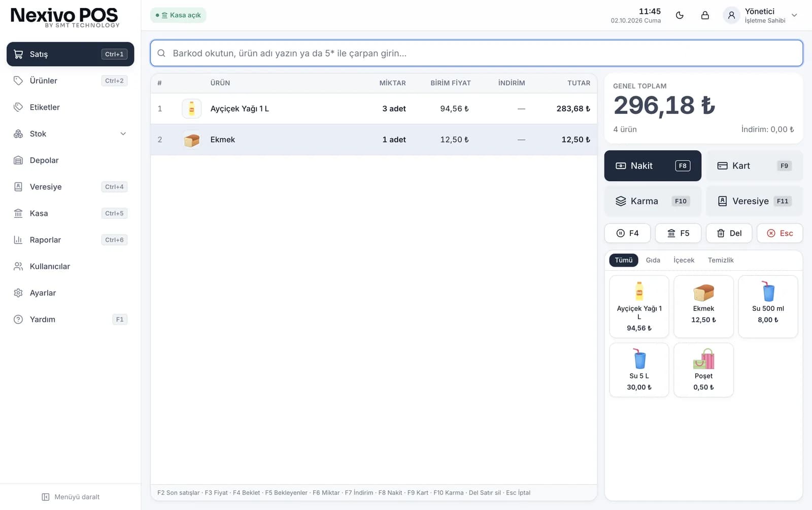Viewport: 812px width, 510px height.
Task: Click the 1 adet quantity of Ekmek row
Action: pos(394,140)
